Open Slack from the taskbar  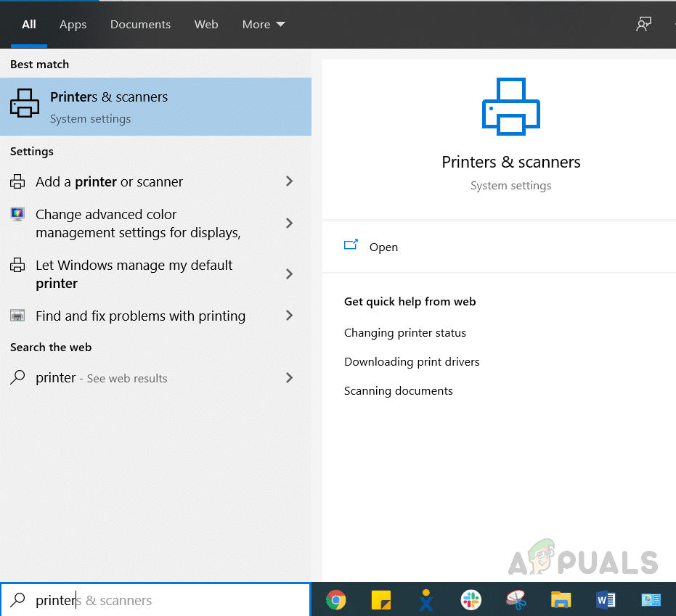click(471, 600)
